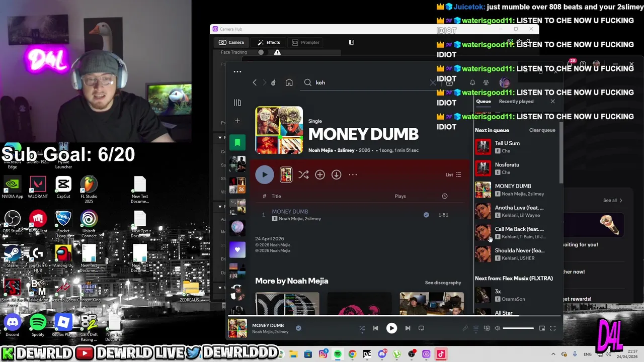Sort tracks by duration clock icon
Image resolution: width=644 pixels, height=362 pixels.
(445, 196)
